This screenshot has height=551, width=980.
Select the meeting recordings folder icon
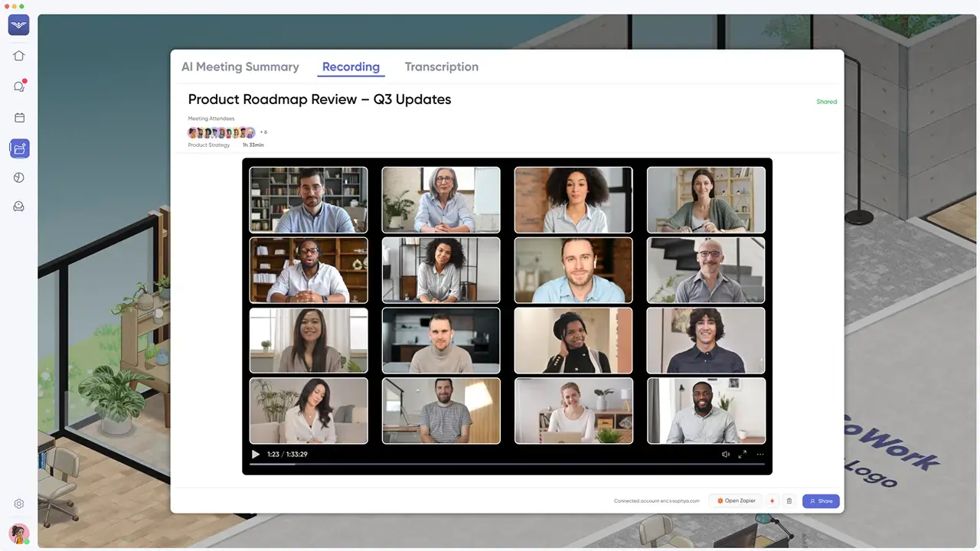click(x=19, y=148)
